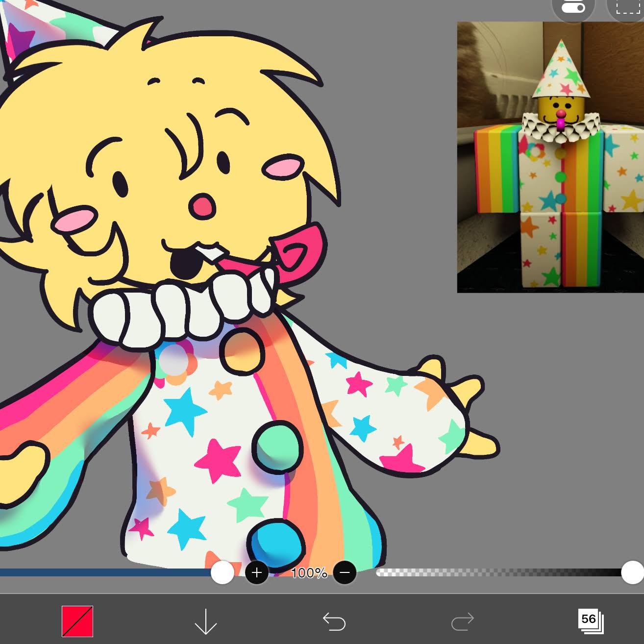Select the clown reference image window
The height and width of the screenshot is (644, 644).
click(x=550, y=157)
